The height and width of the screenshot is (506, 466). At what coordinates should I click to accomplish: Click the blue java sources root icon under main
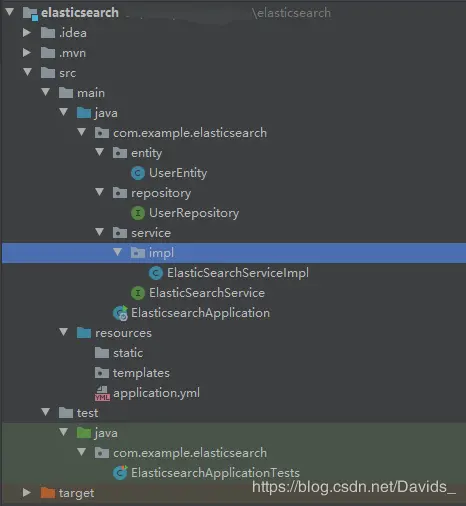(x=84, y=113)
